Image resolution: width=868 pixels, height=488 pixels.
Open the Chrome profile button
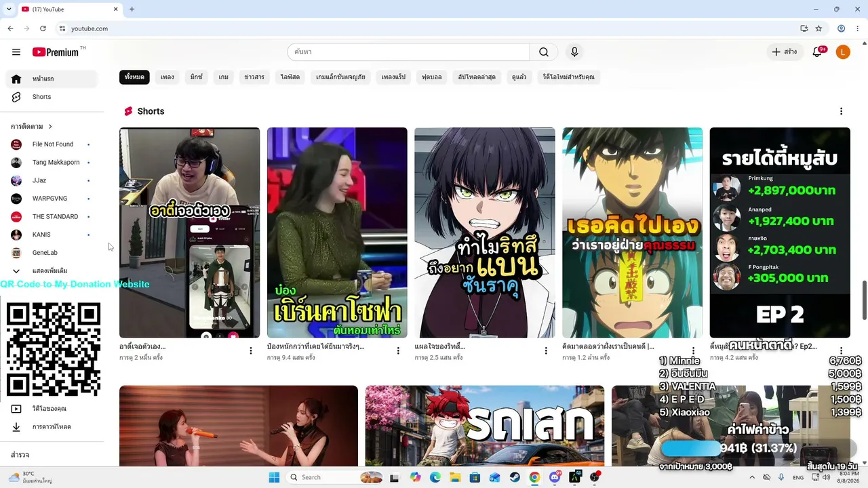(841, 28)
